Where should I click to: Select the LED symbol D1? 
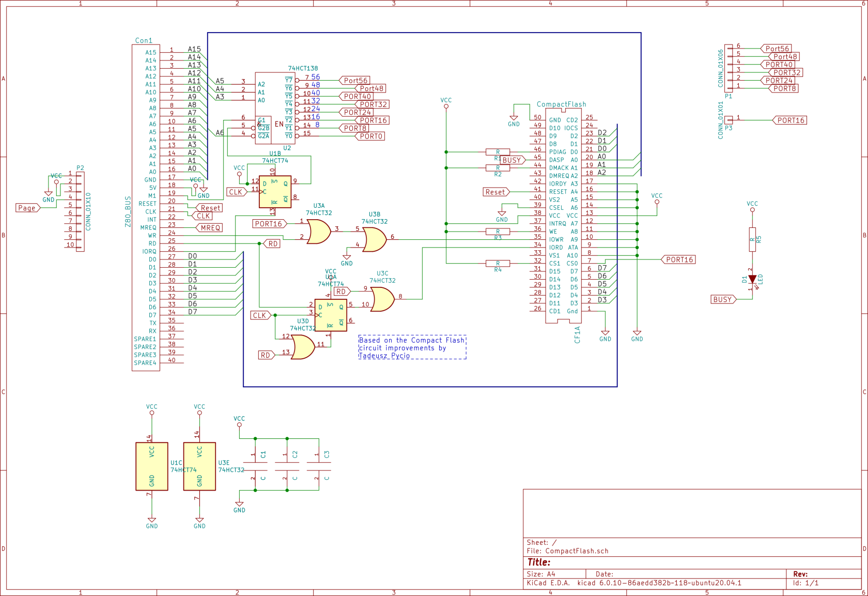coord(753,279)
